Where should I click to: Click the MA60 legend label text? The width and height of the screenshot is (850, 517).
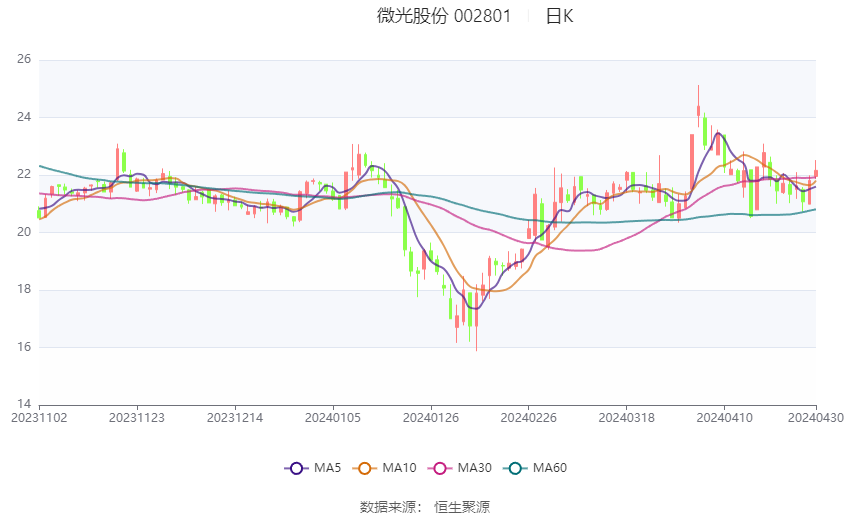point(550,468)
